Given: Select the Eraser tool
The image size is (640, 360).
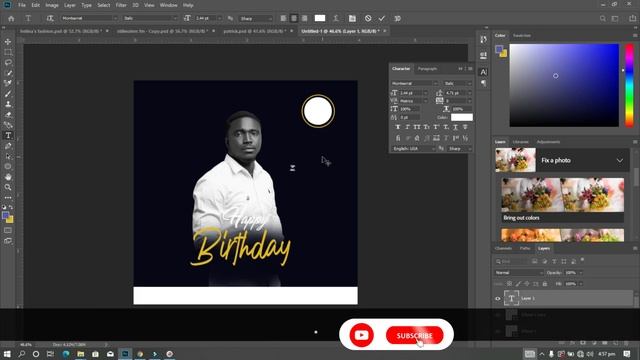Looking at the screenshot, I should click(x=8, y=115).
